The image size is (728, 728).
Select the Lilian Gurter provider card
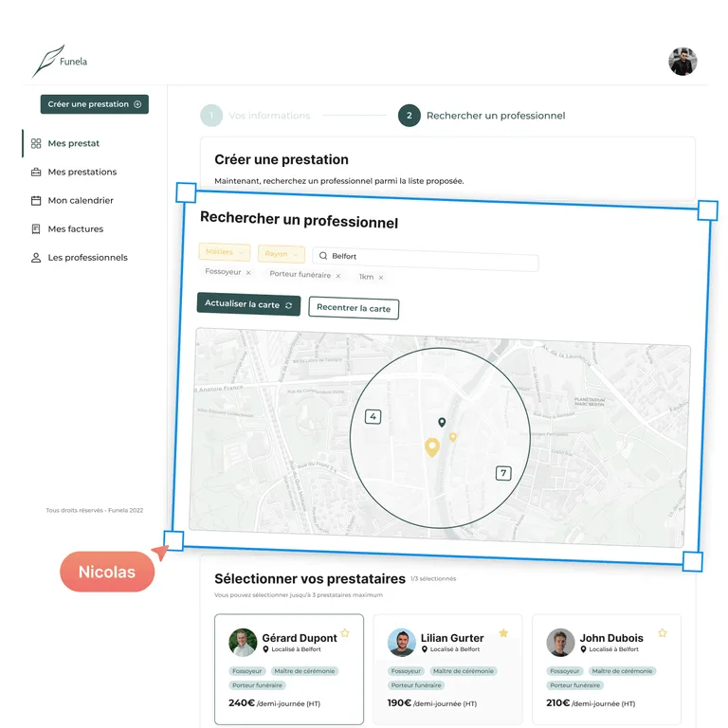coord(447,669)
